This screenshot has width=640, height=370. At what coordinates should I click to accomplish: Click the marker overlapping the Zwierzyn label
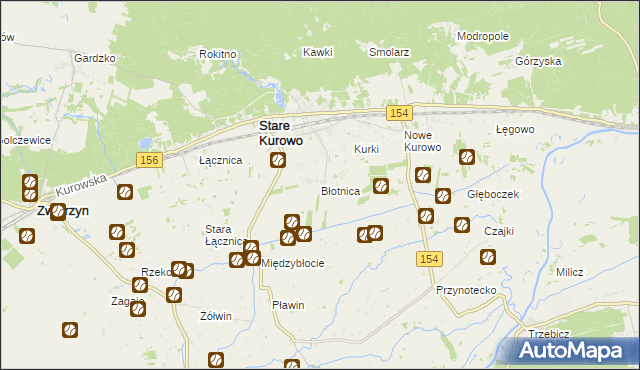[x=58, y=212]
